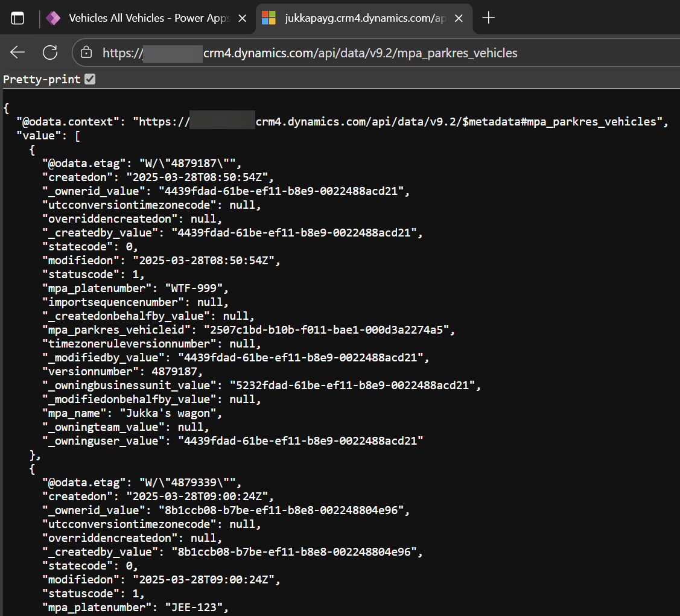This screenshot has width=680, height=616.
Task: Click first record's _ownerid_value GUID
Action: click(281, 191)
